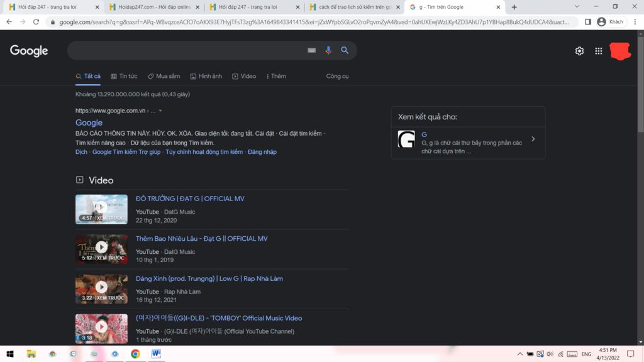Open the Dịch sitelink
This screenshot has width=644, height=362.
click(81, 152)
